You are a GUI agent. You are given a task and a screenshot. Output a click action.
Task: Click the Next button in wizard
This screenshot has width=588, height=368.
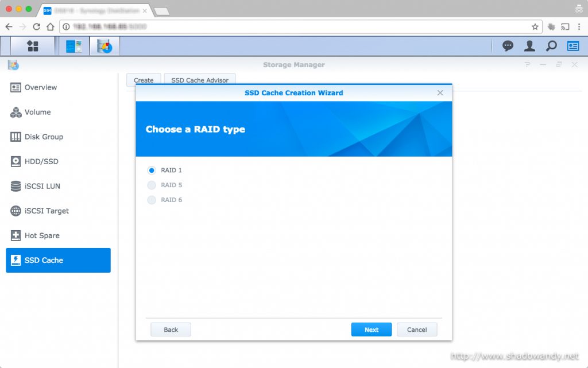click(371, 330)
